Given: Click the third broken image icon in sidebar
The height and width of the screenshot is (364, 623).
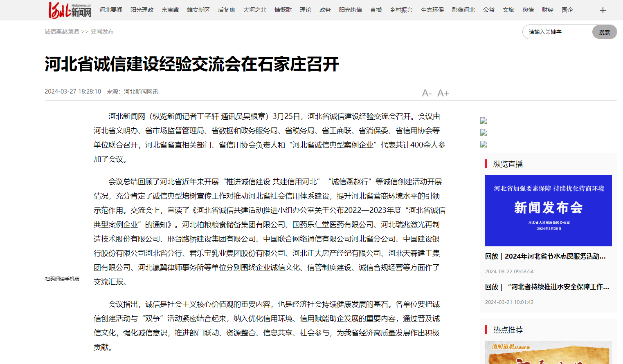Looking at the screenshot, I should click(484, 144).
